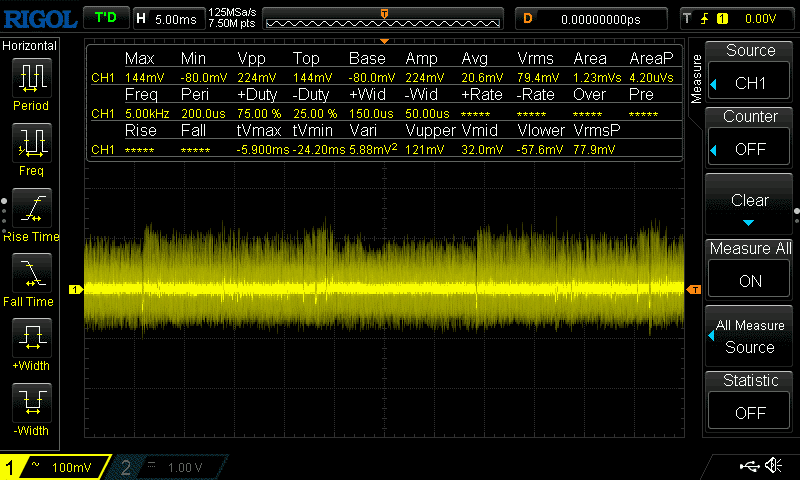Open the All Measure Source selector
Image resolution: width=800 pixels, height=480 pixels.
coord(750,336)
